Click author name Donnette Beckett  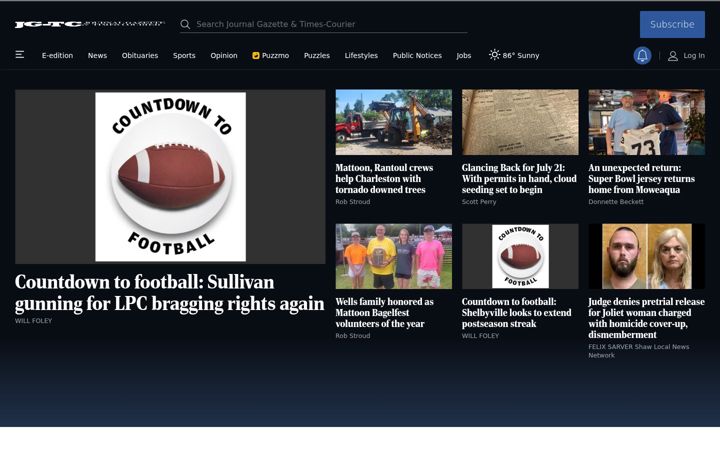coord(616,202)
